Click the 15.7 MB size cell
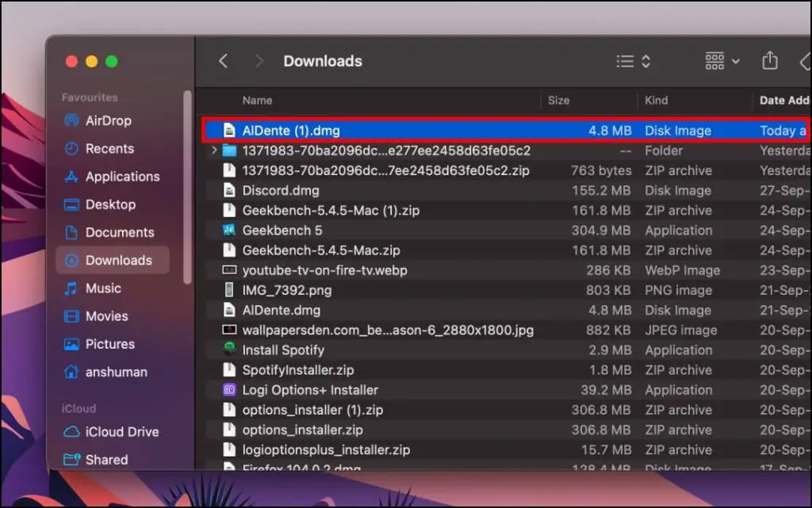This screenshot has height=508, width=812. click(606, 449)
